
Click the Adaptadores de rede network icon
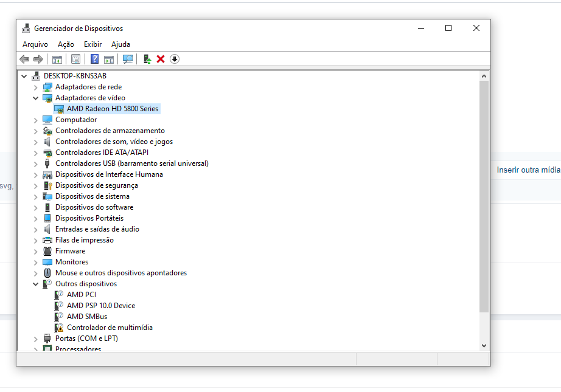47,87
